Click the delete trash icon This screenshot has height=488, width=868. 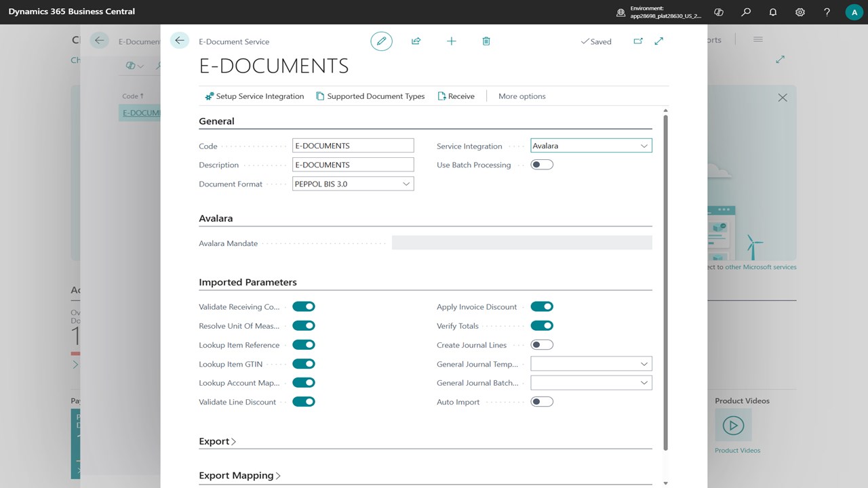point(486,41)
